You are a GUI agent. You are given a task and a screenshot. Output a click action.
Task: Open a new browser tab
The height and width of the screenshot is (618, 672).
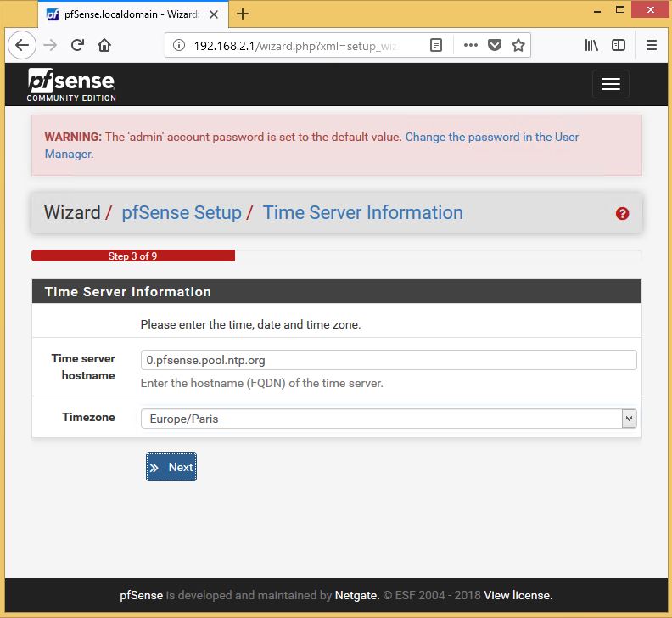(x=243, y=14)
